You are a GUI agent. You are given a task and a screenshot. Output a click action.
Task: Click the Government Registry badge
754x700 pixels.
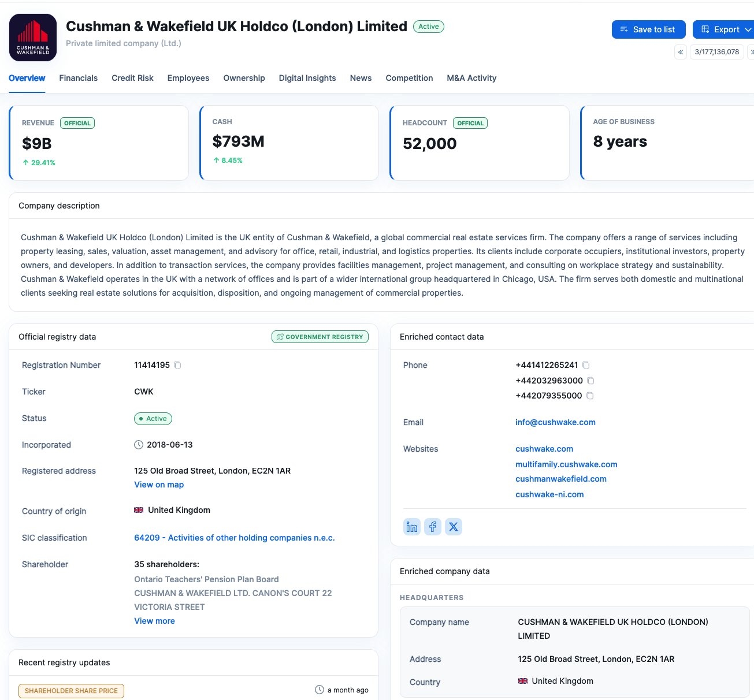[x=320, y=337]
